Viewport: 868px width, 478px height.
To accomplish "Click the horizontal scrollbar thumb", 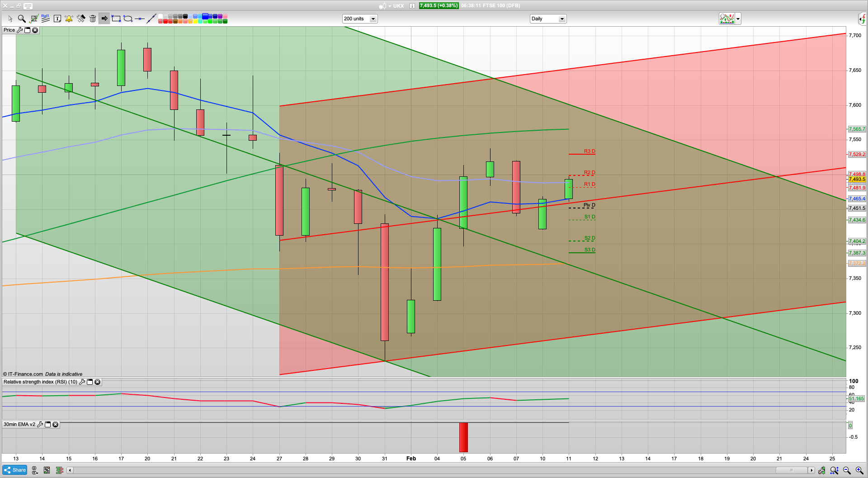I will click(791, 470).
